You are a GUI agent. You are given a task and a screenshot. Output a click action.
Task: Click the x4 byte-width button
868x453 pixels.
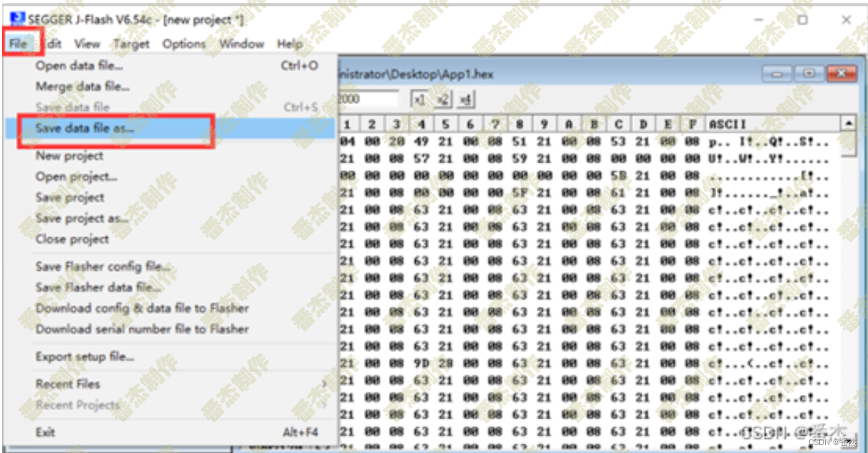(465, 99)
